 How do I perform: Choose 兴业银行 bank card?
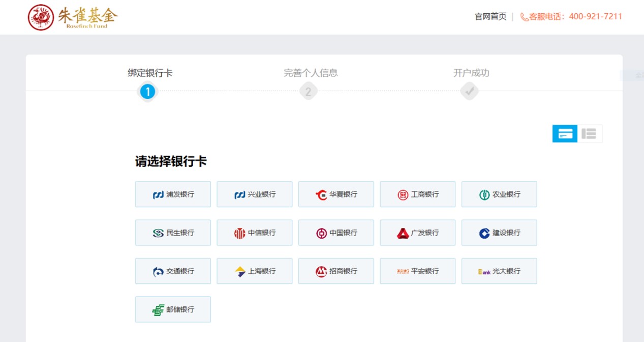click(x=255, y=194)
